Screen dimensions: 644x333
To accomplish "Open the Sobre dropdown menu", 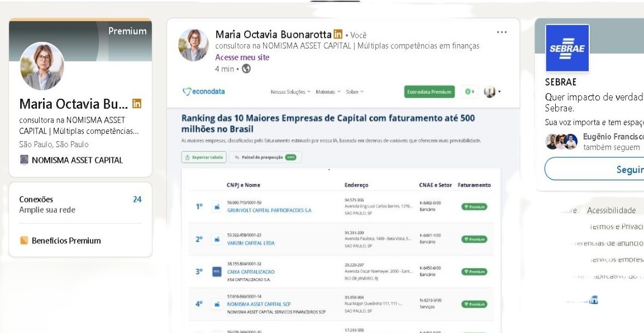I will point(355,92).
